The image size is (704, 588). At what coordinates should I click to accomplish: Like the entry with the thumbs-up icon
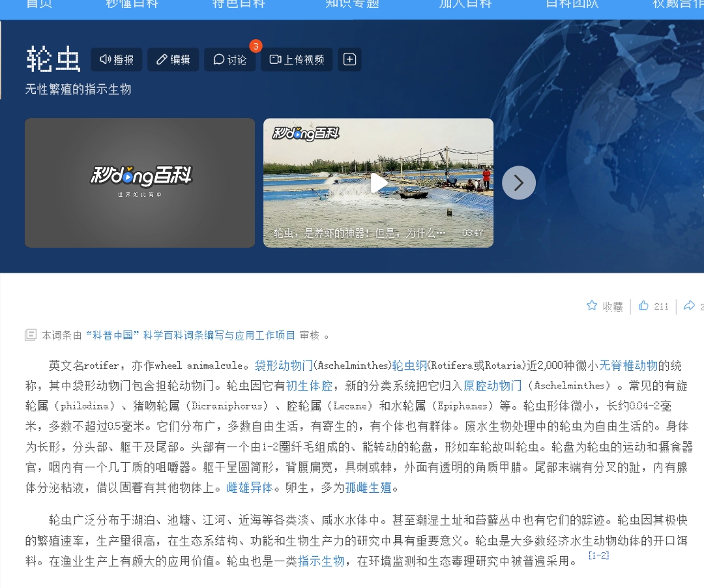click(x=654, y=306)
